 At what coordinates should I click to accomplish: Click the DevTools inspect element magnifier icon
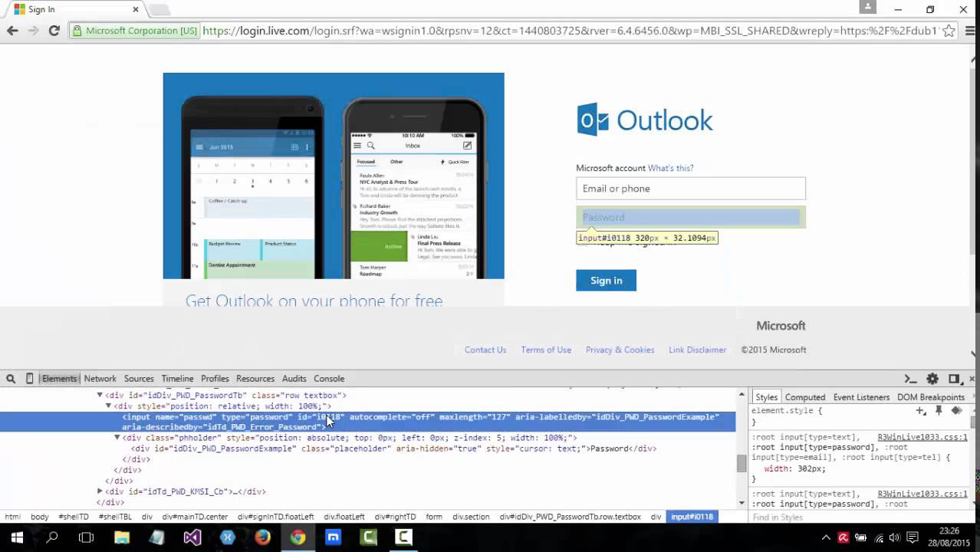point(11,379)
